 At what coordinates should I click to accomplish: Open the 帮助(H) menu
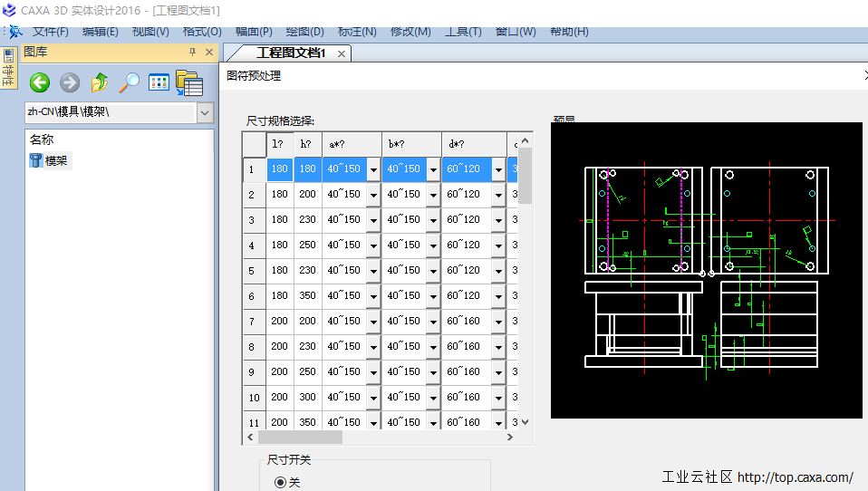click(x=569, y=32)
